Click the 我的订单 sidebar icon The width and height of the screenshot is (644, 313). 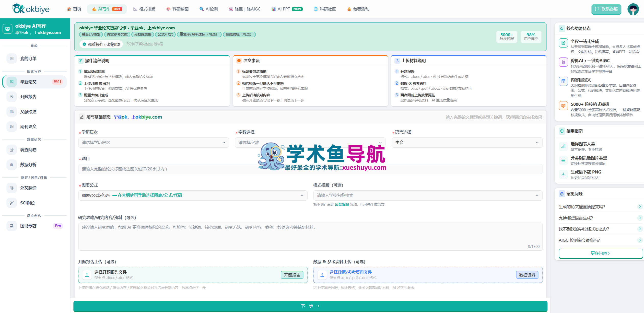12,59
